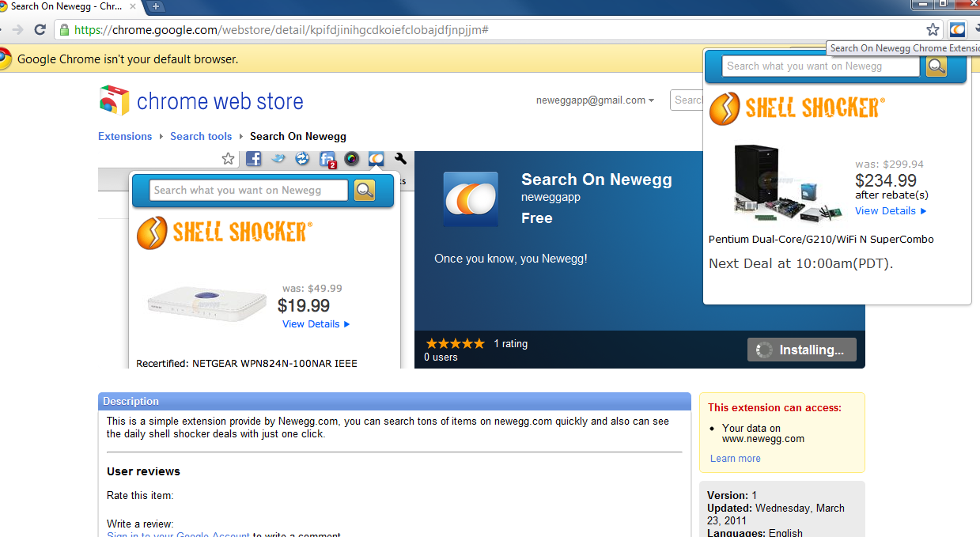Go to the Extensions breadcrumb link
The height and width of the screenshot is (537, 980).
[x=125, y=136]
